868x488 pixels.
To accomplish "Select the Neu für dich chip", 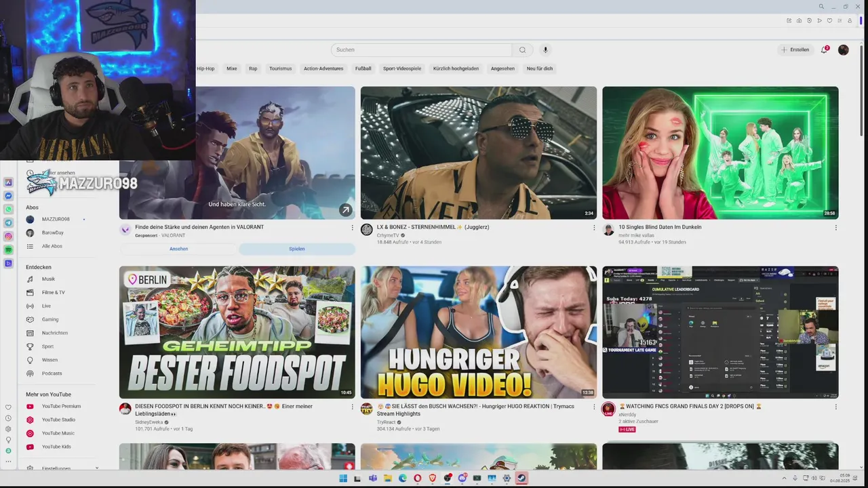I will click(540, 68).
